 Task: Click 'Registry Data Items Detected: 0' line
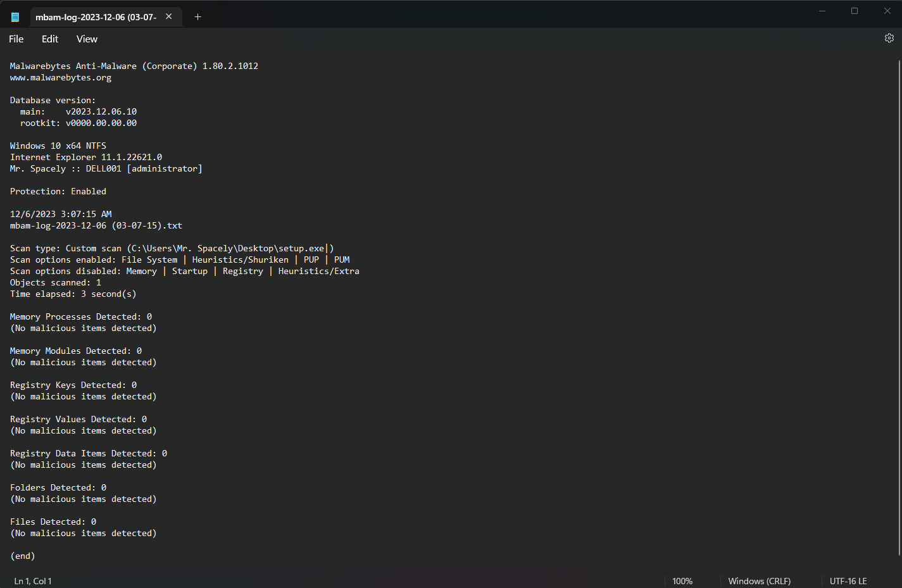[89, 454]
